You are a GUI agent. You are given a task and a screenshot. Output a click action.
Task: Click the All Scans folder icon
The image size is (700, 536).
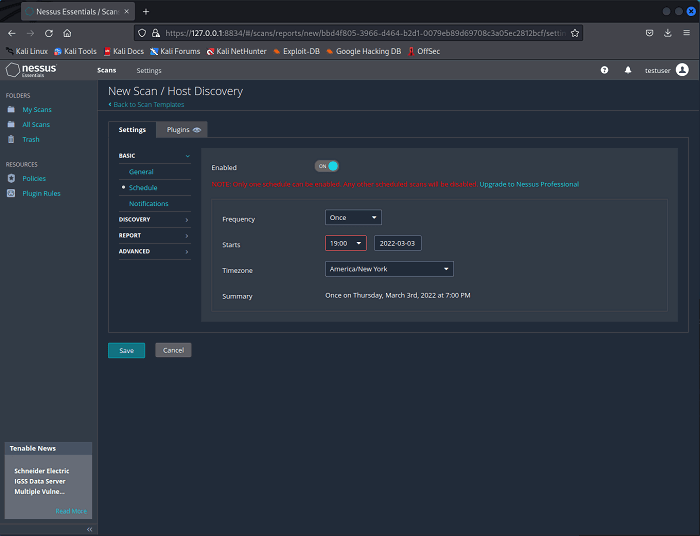point(11,125)
